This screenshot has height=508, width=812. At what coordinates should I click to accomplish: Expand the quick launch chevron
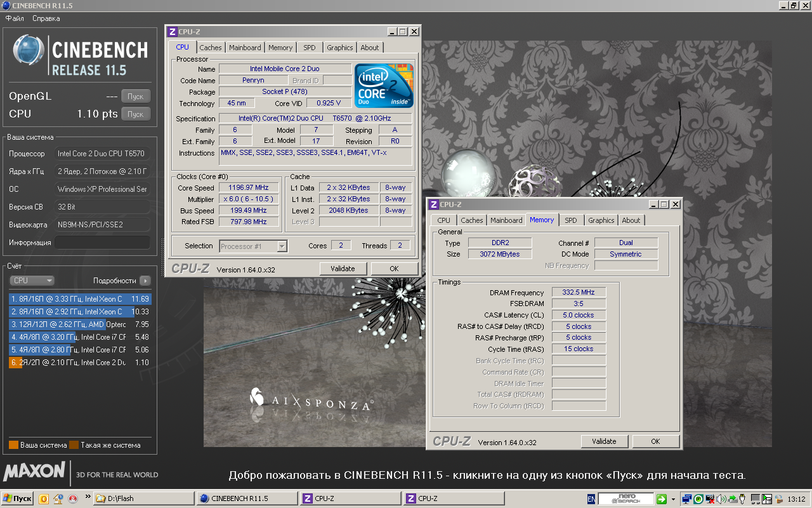click(x=87, y=498)
